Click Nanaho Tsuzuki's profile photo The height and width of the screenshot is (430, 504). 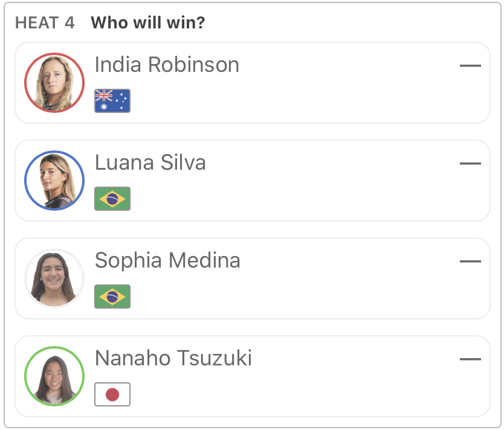coord(54,376)
